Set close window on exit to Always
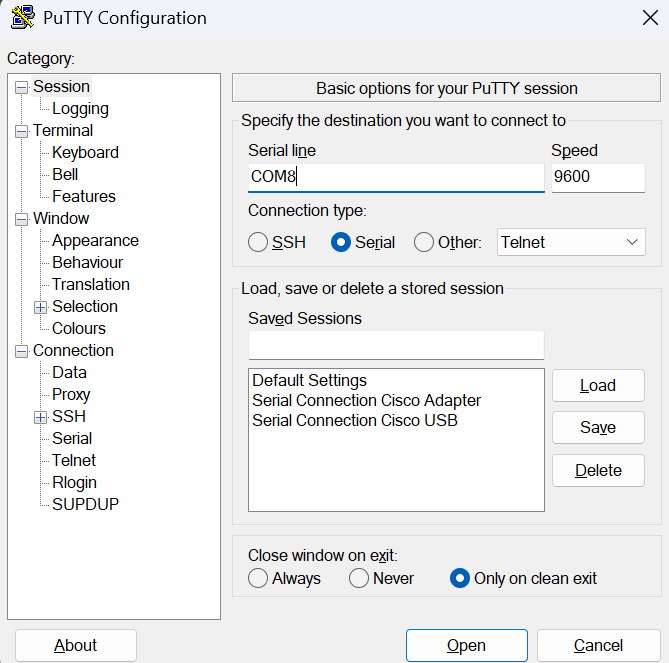669x663 pixels. [258, 579]
